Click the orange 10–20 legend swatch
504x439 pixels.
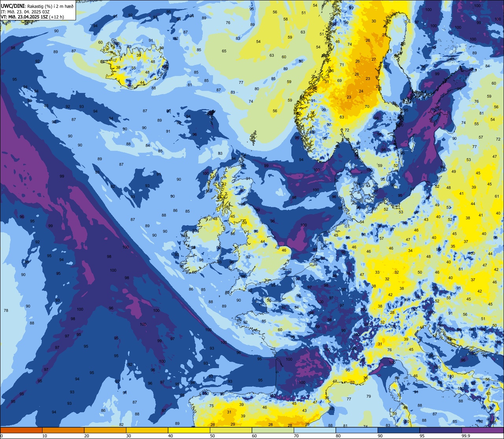63,430
